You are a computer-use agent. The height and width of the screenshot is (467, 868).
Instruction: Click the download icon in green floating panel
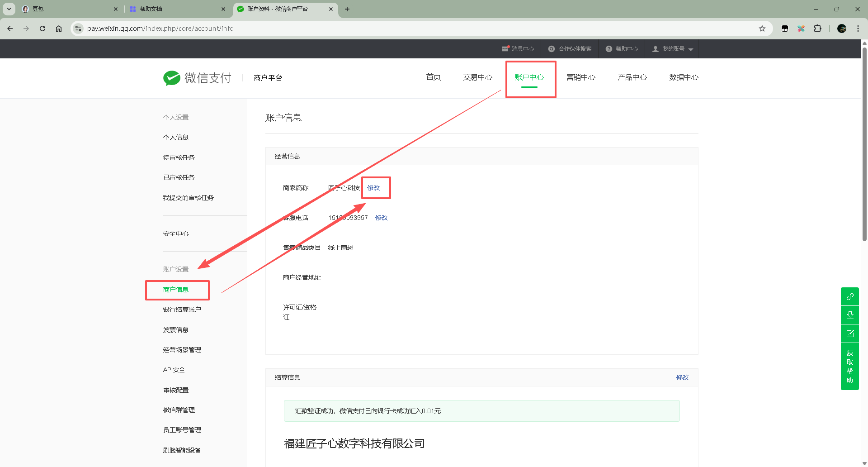[849, 315]
